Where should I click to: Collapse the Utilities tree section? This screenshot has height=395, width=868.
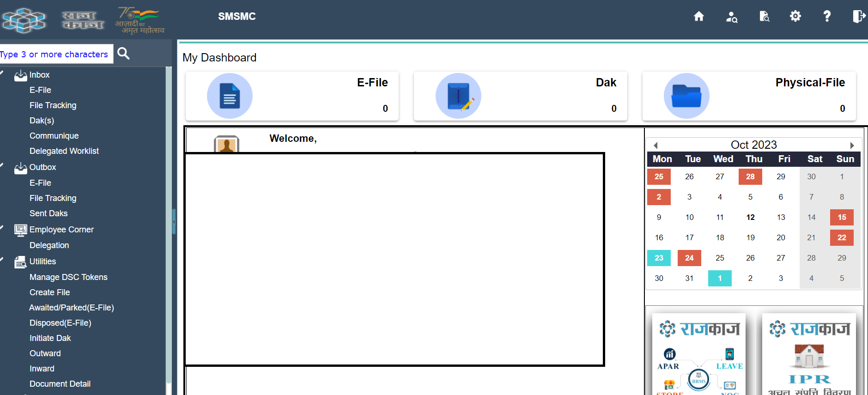click(2, 259)
